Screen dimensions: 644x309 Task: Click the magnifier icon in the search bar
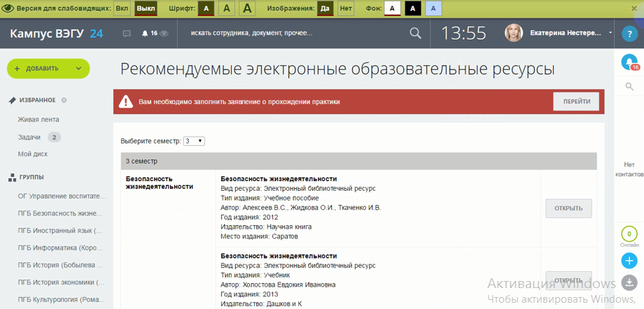(415, 33)
